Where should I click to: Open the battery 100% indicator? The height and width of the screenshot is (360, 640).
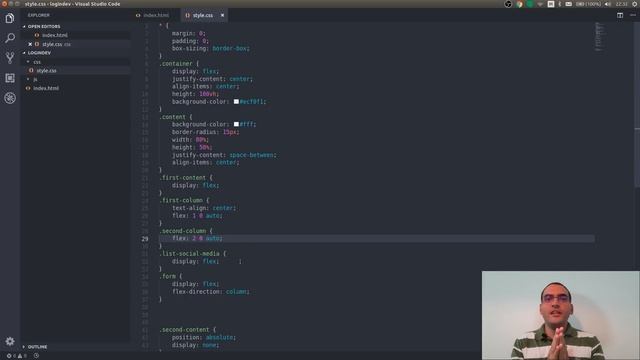(x=588, y=4)
